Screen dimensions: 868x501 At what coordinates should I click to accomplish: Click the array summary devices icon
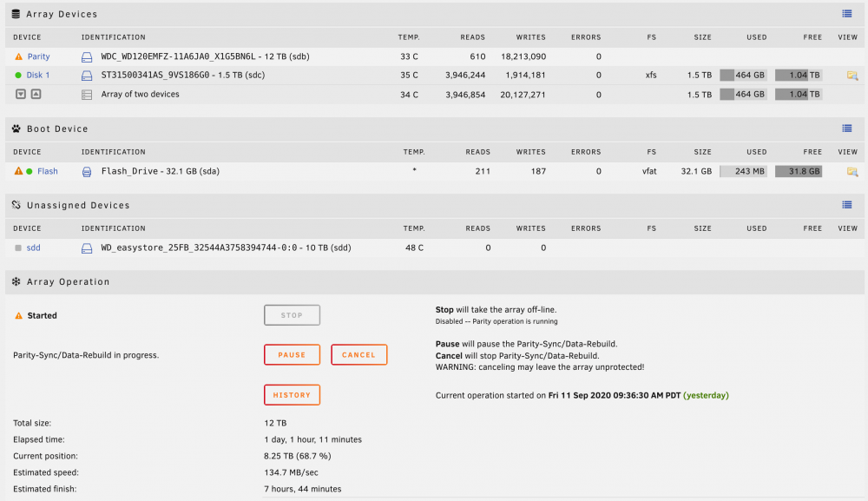(x=87, y=95)
